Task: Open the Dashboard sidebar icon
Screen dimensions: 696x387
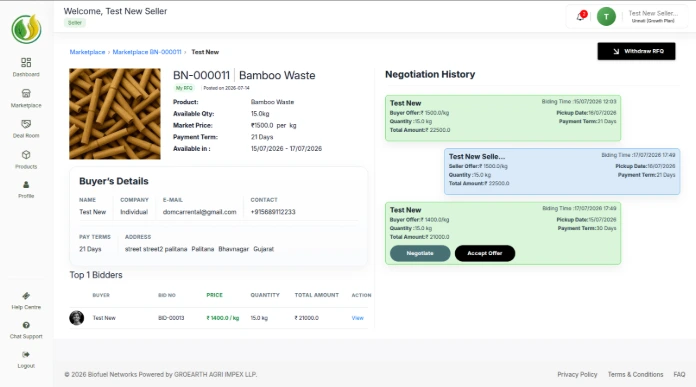Action: 26,63
